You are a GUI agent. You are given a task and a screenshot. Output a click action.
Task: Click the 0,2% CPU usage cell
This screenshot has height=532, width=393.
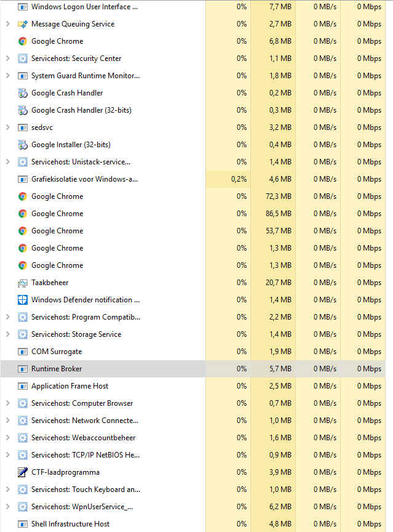pyautogui.click(x=239, y=179)
